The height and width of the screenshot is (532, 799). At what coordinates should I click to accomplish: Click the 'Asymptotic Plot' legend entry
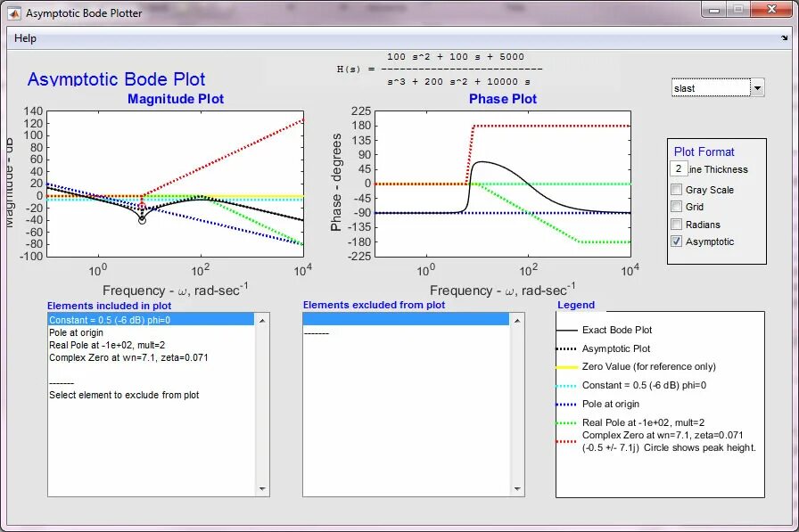(x=616, y=348)
